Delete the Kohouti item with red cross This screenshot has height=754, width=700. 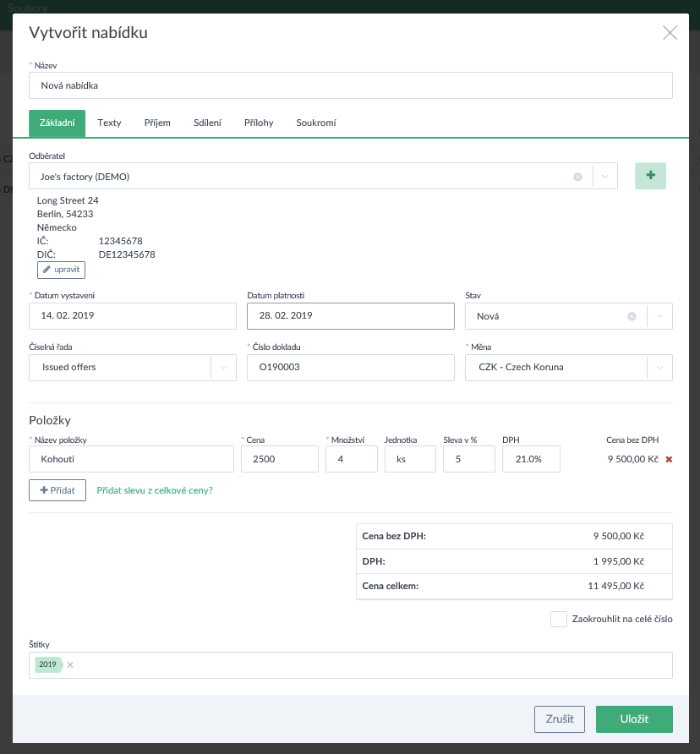[x=669, y=459]
